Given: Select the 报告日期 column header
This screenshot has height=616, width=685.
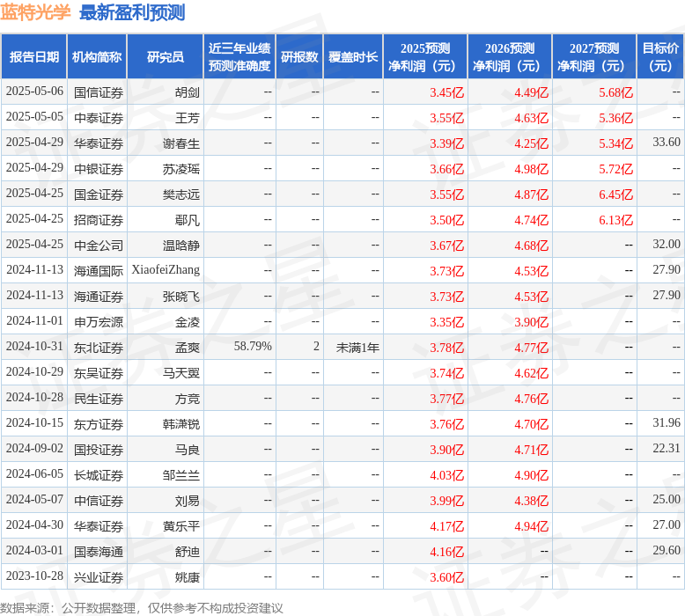Looking at the screenshot, I should [x=34, y=56].
